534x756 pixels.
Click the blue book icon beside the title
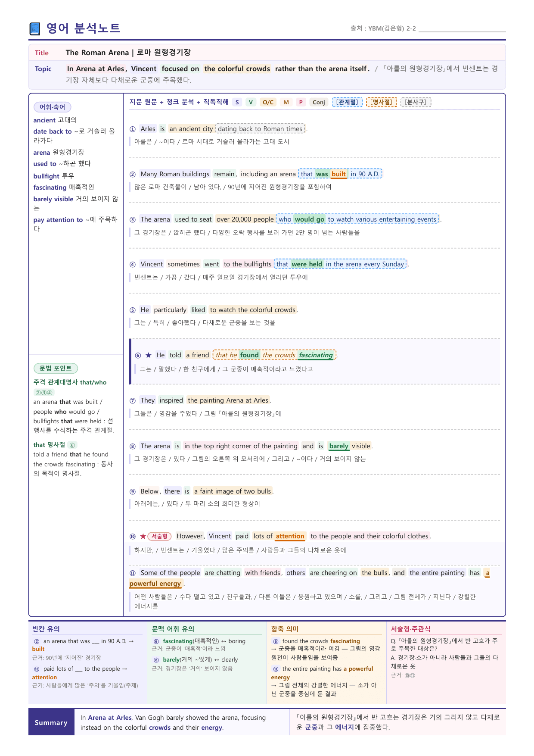tap(35, 29)
